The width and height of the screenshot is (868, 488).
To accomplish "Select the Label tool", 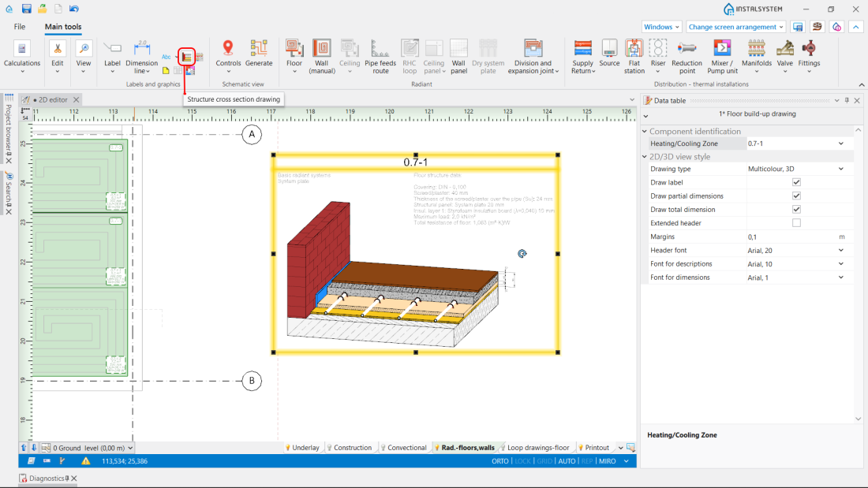I will tap(112, 57).
